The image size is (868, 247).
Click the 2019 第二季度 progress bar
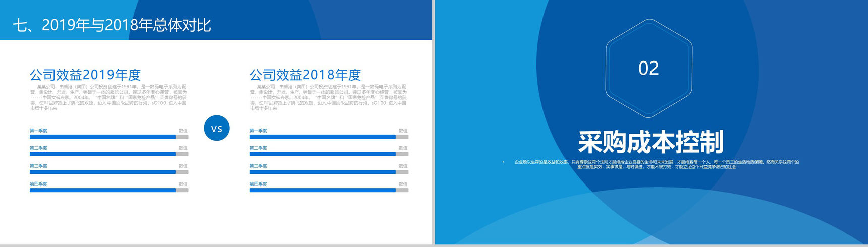coord(108,154)
